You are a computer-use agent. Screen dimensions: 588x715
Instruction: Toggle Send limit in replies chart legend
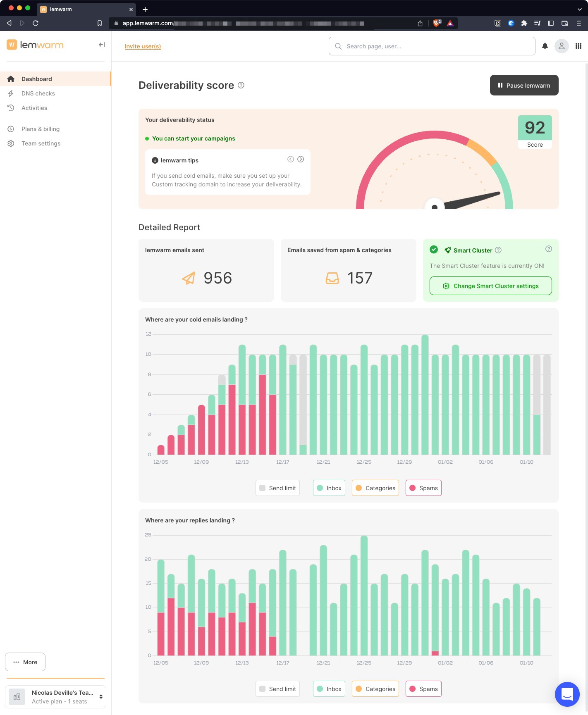[x=277, y=689]
